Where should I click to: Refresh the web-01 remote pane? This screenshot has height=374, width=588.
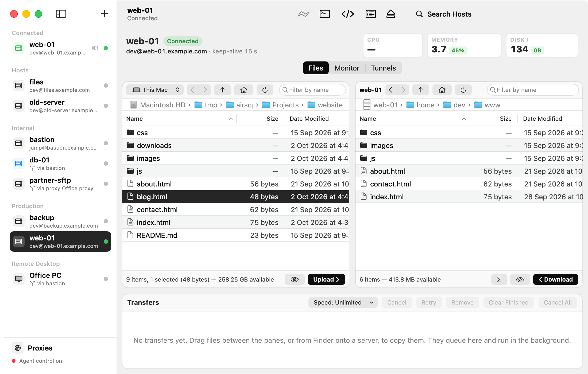(x=463, y=90)
